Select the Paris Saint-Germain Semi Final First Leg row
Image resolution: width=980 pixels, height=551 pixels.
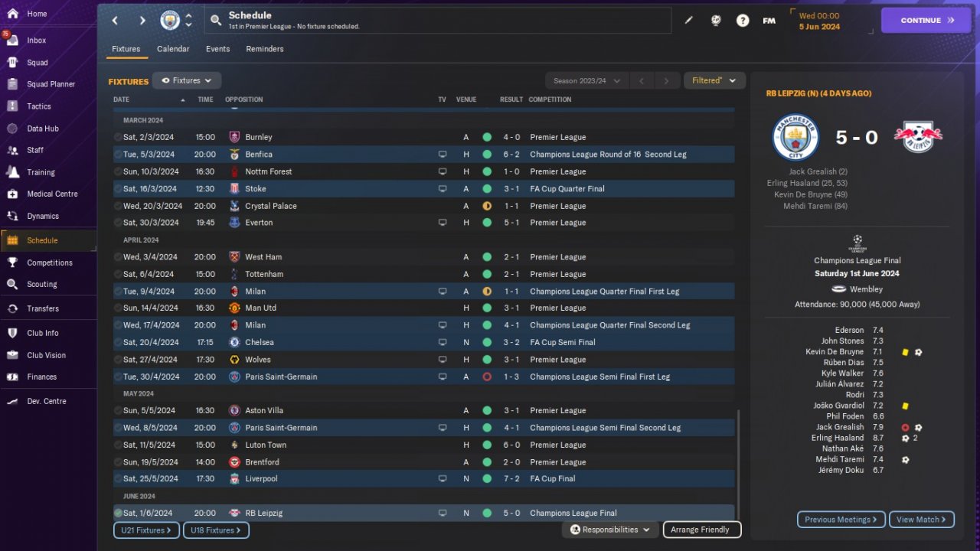(423, 377)
